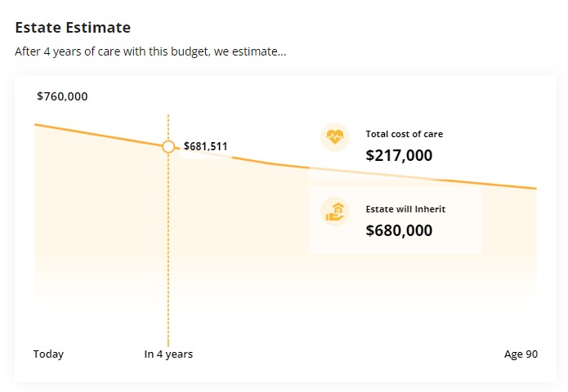
Task: Click the $217,000 cost amount
Action: [399, 155]
